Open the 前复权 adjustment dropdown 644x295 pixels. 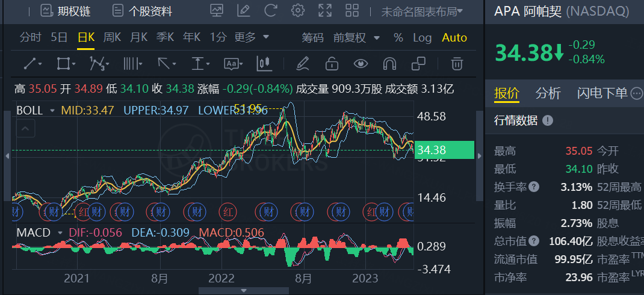(x=356, y=38)
